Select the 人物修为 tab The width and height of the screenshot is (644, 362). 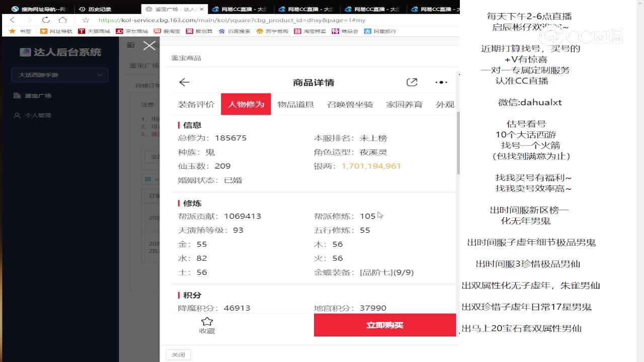pos(246,104)
